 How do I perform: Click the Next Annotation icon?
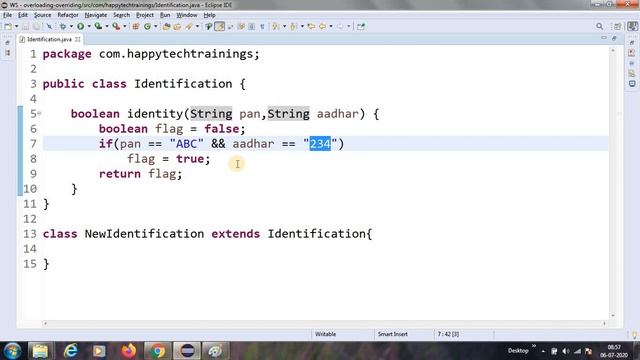coord(276,27)
